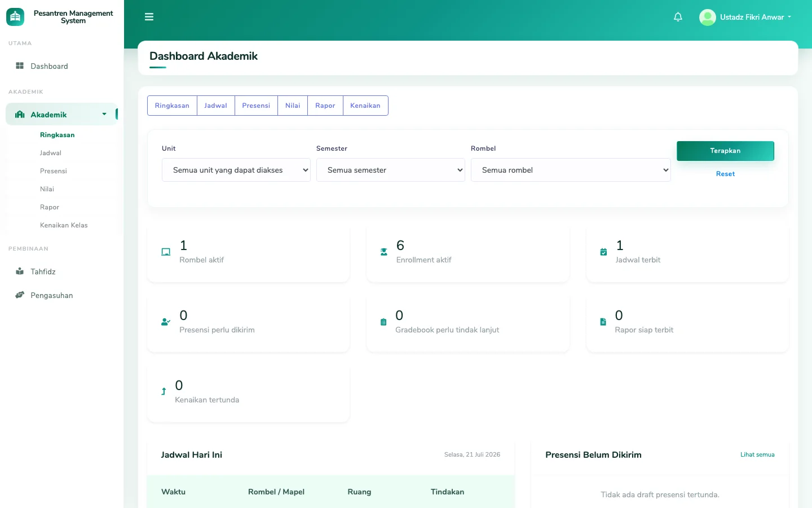The height and width of the screenshot is (508, 812).
Task: Click the Jadwal Hari Ini heading
Action: coord(192,455)
